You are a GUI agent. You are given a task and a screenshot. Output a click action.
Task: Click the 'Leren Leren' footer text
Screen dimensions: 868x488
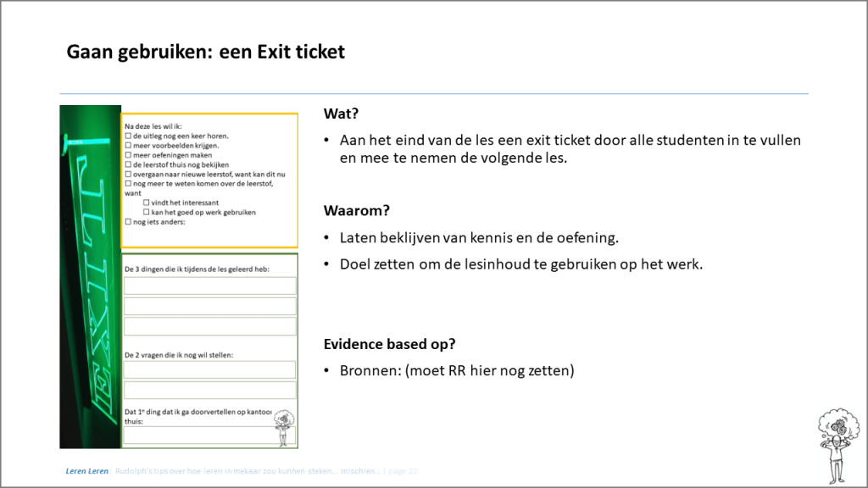(86, 471)
